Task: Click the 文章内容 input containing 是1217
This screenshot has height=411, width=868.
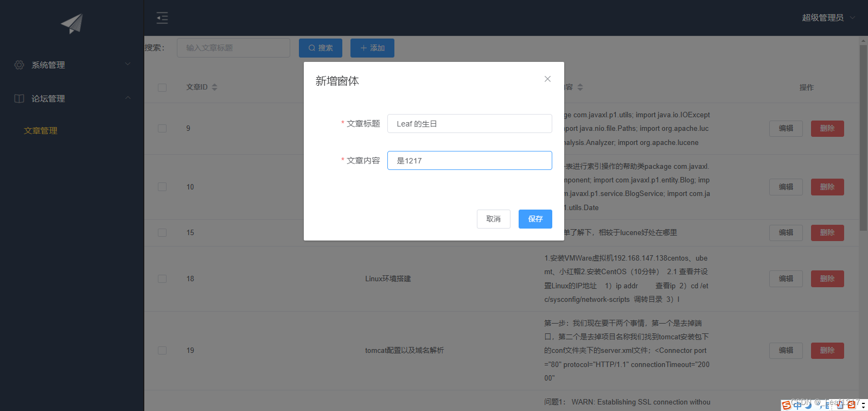Action: tap(470, 161)
